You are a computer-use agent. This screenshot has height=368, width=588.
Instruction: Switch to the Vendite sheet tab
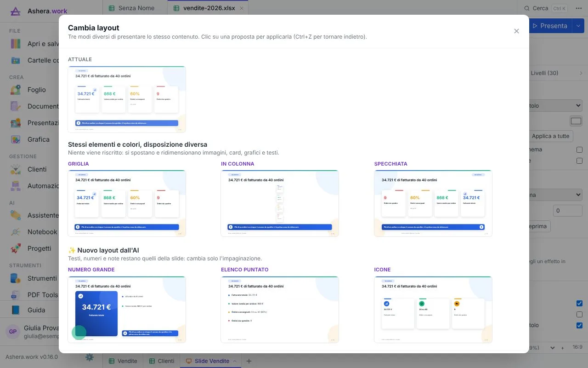click(x=123, y=361)
